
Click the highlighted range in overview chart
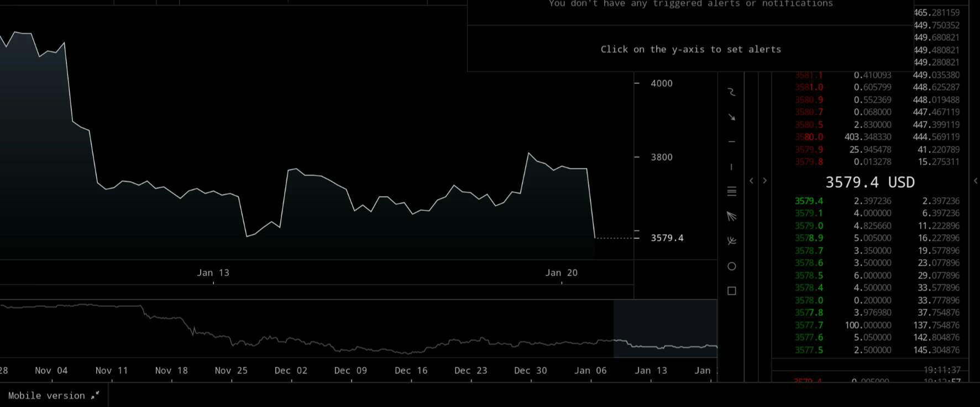(664, 328)
